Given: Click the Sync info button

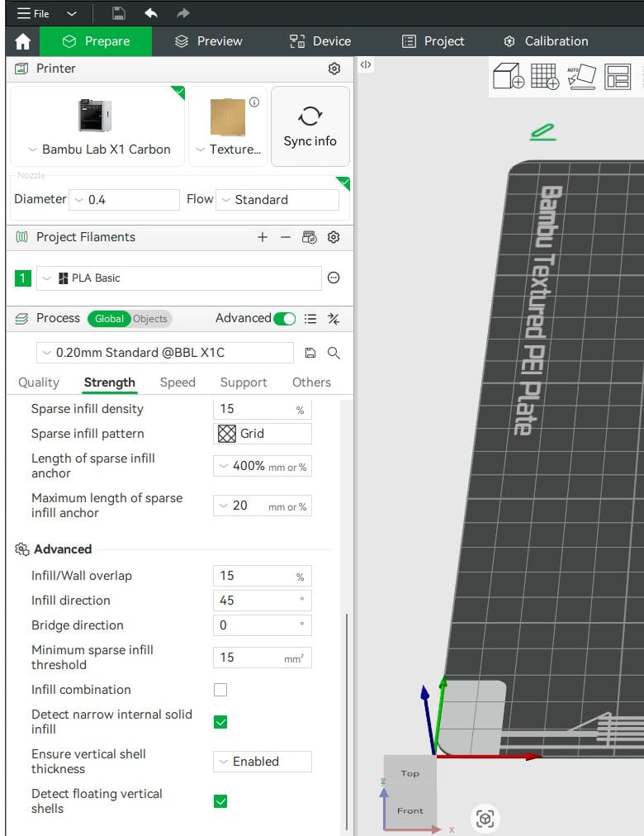Looking at the screenshot, I should 310,126.
